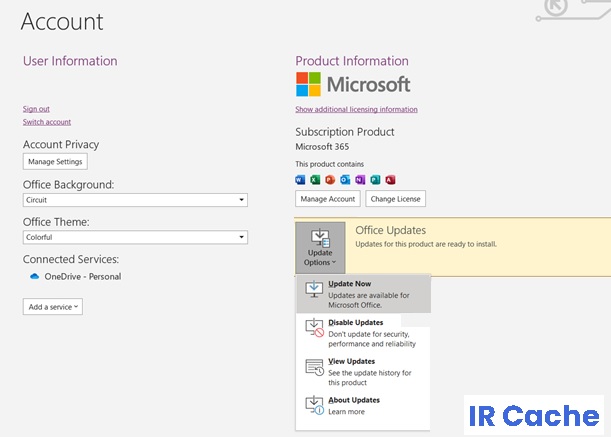Open Show additional licensing information link
The image size is (611, 437).
pos(356,109)
